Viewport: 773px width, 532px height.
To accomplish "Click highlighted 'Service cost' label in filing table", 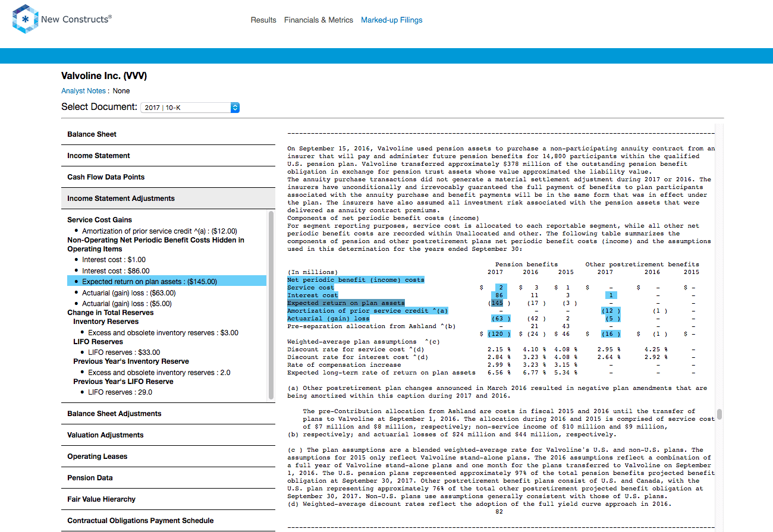I will coord(310,288).
